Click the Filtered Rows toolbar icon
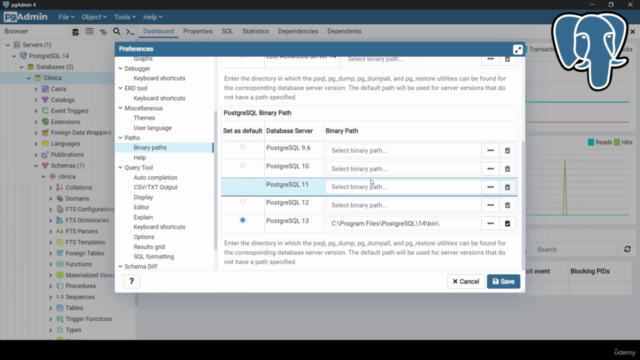Image resolution: width=640 pixels, height=360 pixels. pos(103,32)
